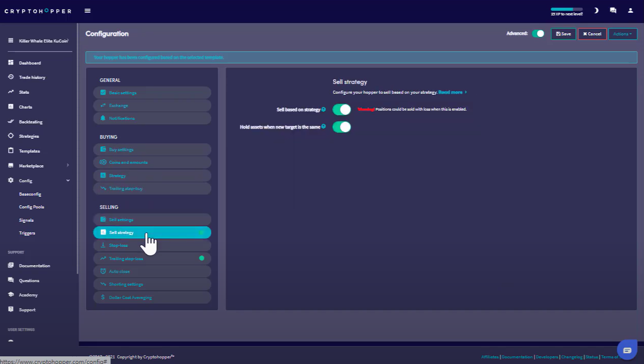Open the live chat bubble widget
The image size is (644, 364).
tap(627, 350)
